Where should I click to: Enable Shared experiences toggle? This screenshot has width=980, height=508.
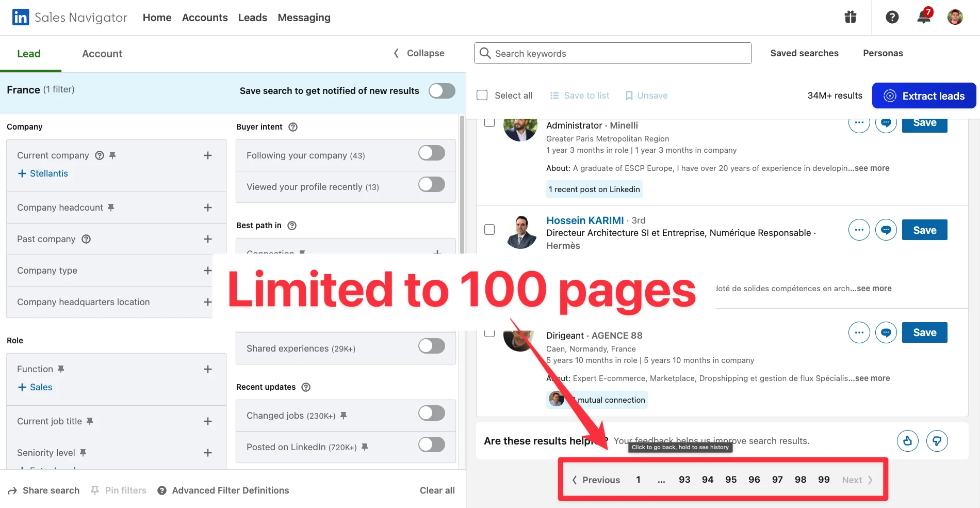coord(432,346)
